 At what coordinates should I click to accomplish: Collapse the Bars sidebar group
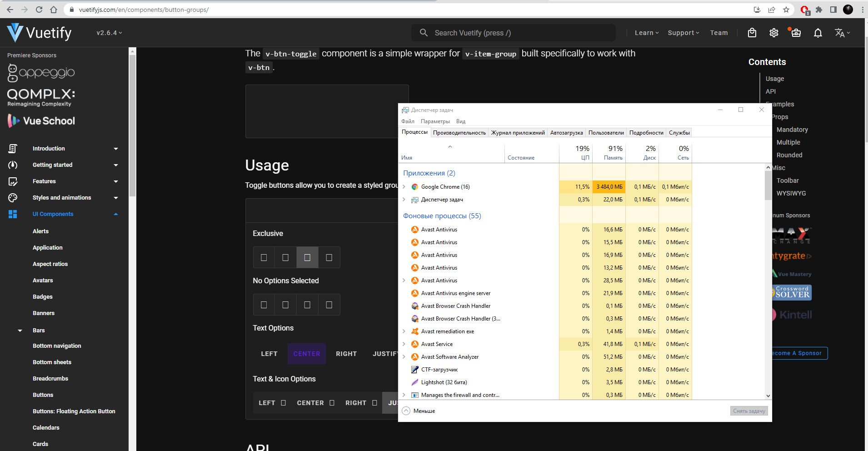tap(20, 331)
